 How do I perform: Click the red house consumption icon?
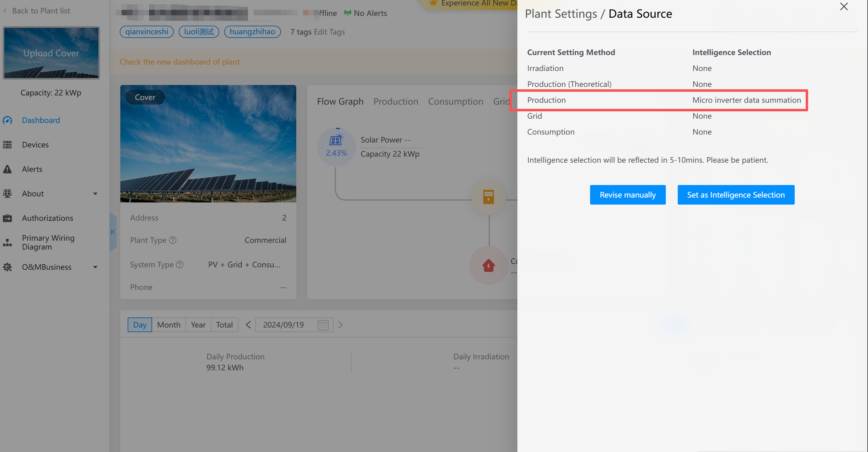[488, 266]
